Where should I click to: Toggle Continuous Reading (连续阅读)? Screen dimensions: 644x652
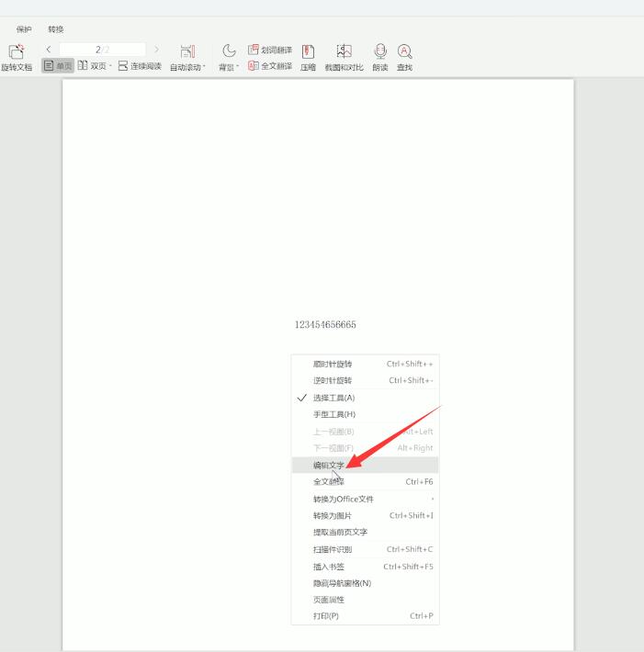(x=140, y=66)
